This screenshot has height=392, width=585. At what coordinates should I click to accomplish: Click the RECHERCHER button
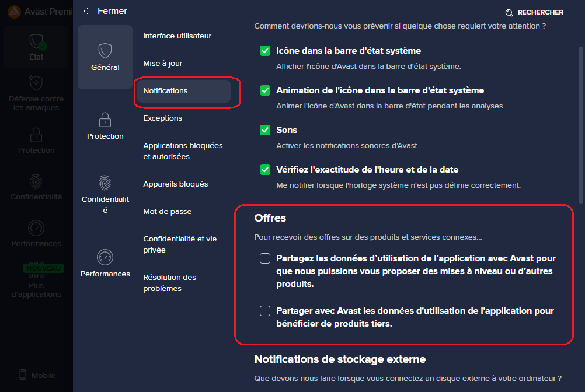point(540,12)
